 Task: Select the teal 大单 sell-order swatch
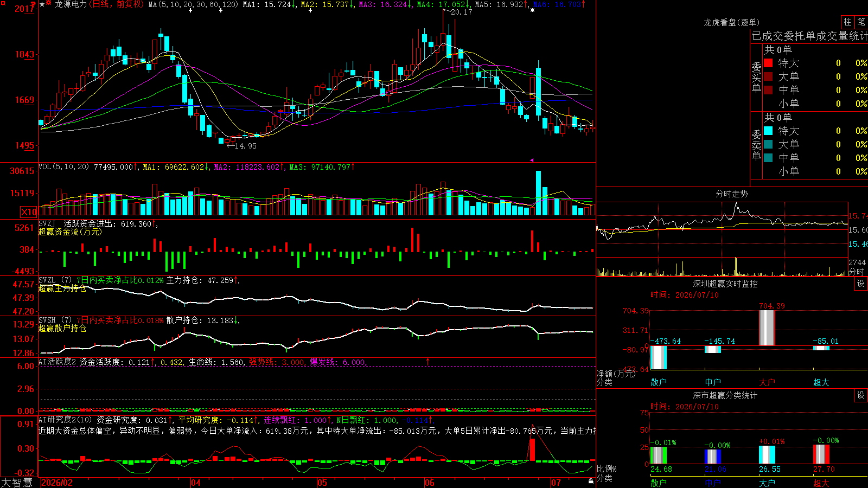(768, 144)
